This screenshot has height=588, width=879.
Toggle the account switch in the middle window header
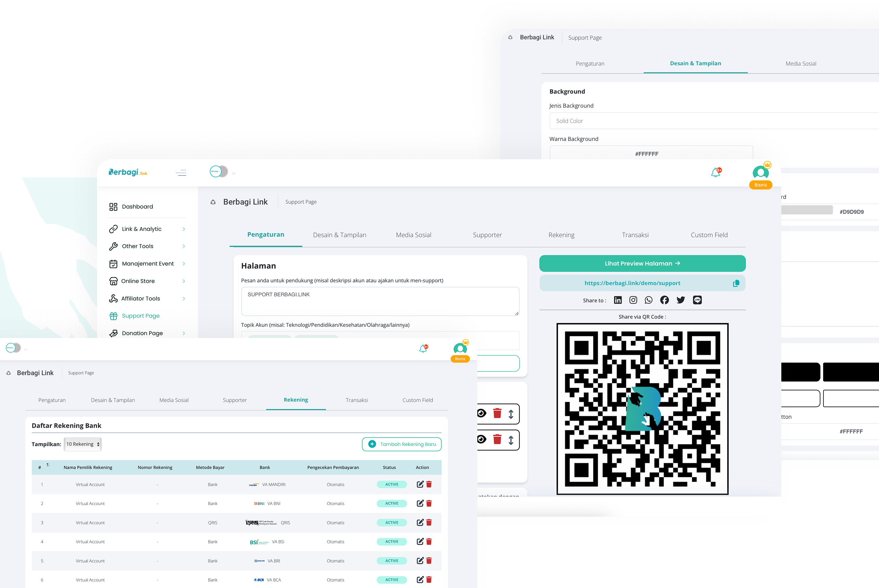point(219,172)
